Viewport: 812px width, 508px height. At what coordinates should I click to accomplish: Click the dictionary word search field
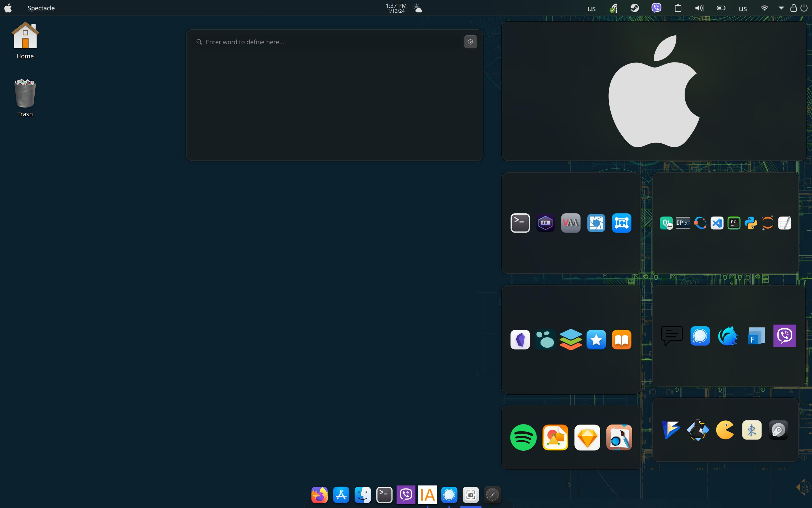click(327, 42)
